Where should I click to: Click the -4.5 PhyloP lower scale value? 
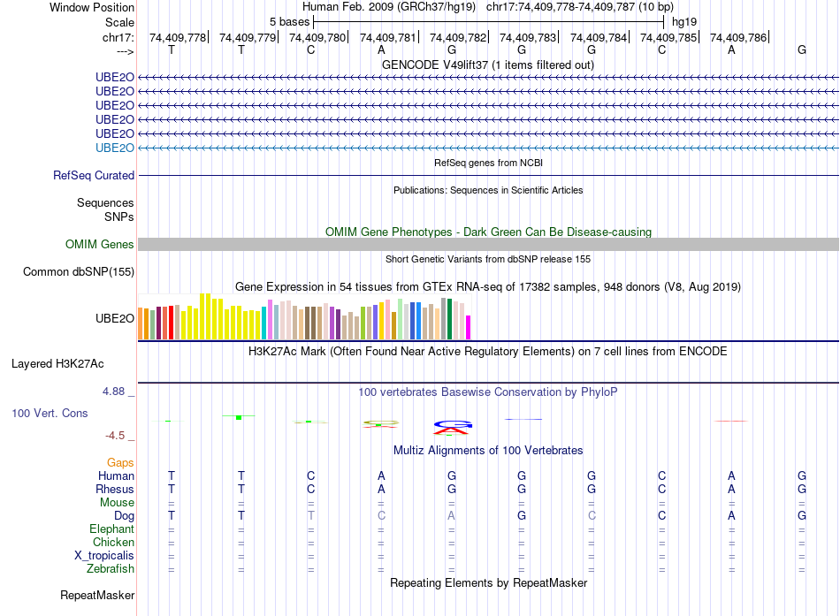tap(115, 436)
